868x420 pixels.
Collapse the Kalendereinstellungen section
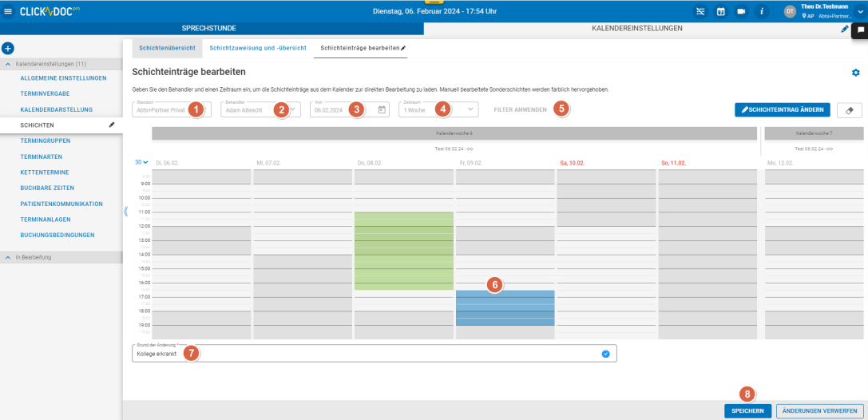[8, 64]
